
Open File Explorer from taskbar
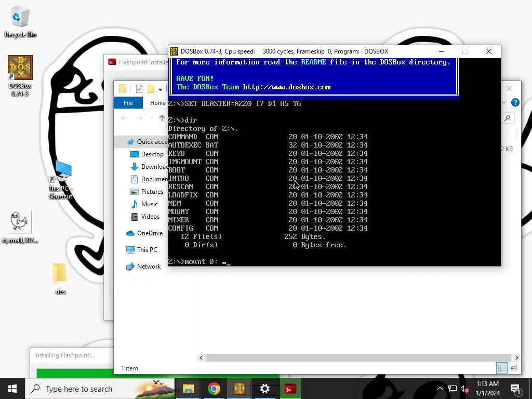(188, 389)
